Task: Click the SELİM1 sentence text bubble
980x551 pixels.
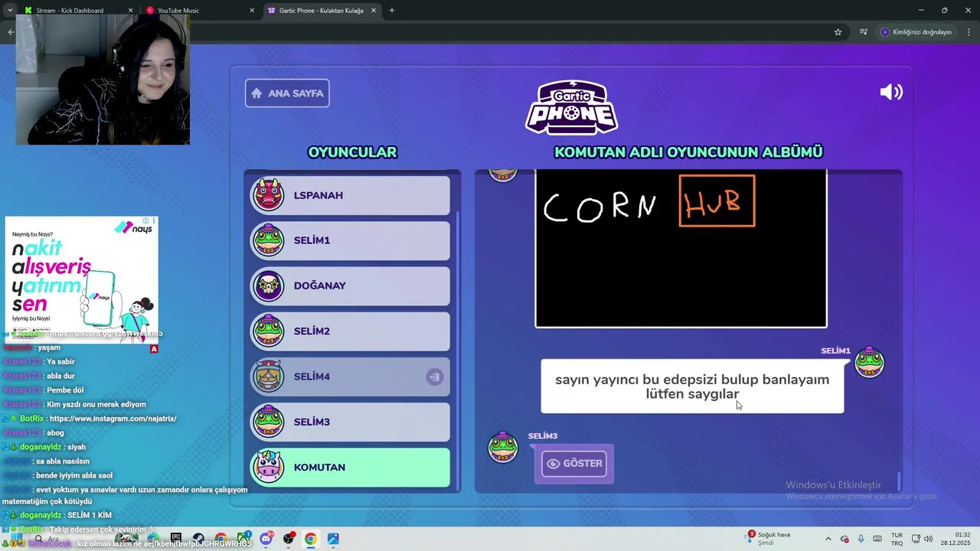Action: pos(692,386)
